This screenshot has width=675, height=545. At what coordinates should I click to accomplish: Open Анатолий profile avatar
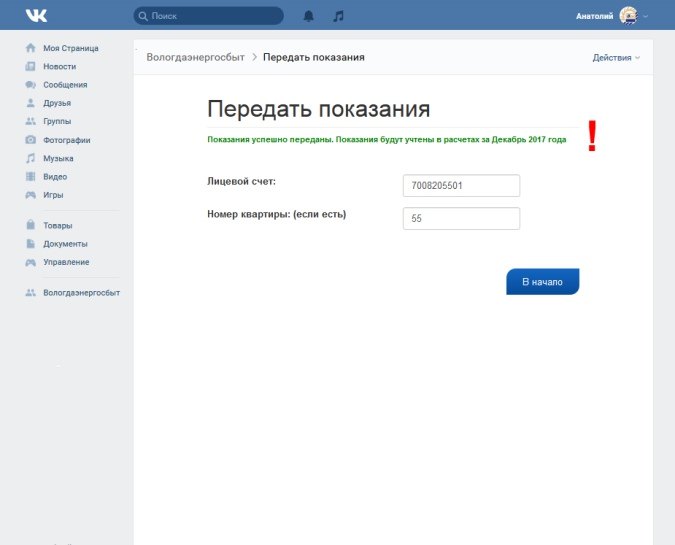point(628,16)
